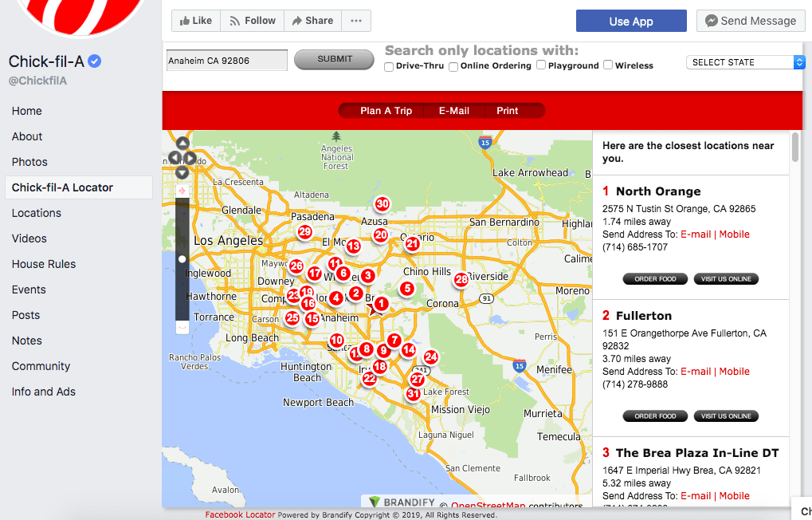Zoom out using the map minus control
The width and height of the screenshot is (812, 520).
[x=182, y=327]
